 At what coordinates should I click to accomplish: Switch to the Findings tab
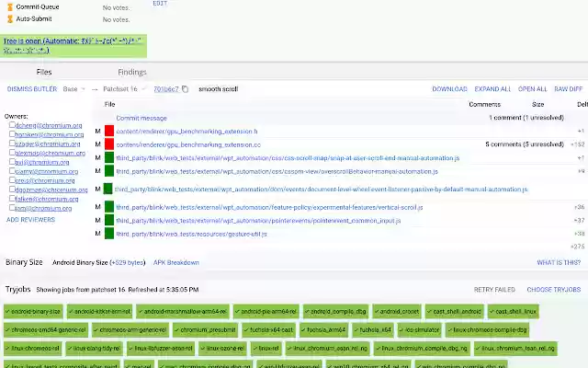pyautogui.click(x=132, y=72)
